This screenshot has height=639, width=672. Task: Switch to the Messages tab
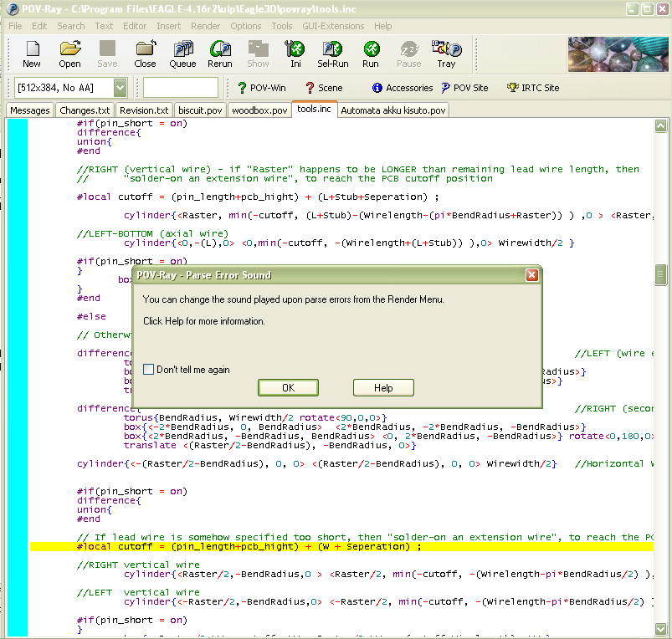(x=30, y=110)
